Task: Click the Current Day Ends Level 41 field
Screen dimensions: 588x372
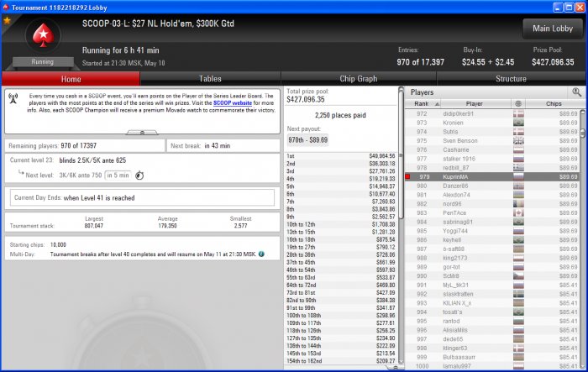Action: pyautogui.click(x=142, y=197)
